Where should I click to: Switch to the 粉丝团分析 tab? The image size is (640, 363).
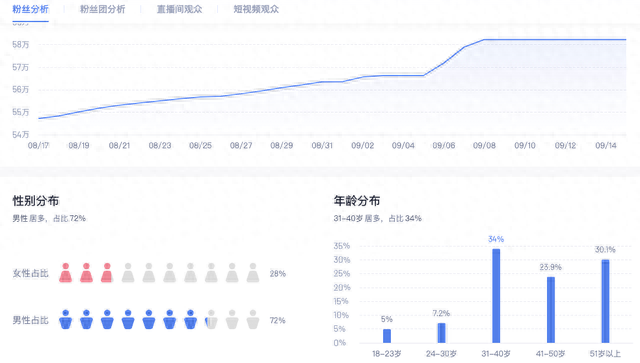[102, 9]
